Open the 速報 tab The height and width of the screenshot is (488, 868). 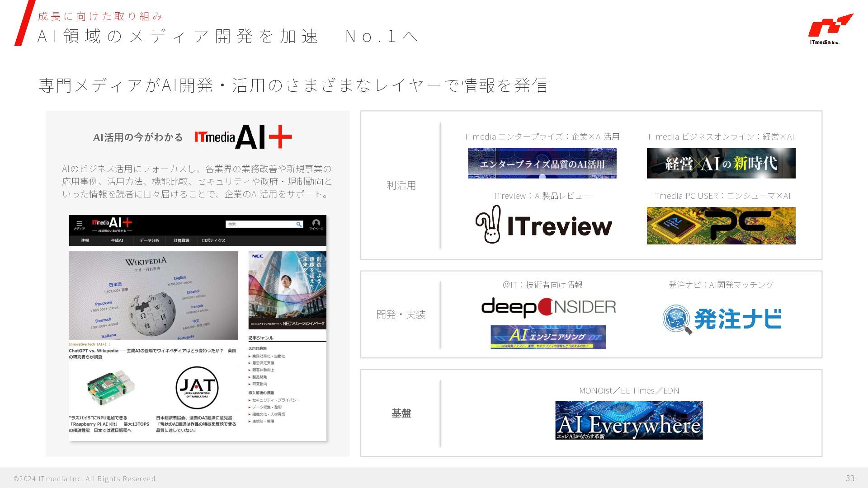tap(85, 240)
